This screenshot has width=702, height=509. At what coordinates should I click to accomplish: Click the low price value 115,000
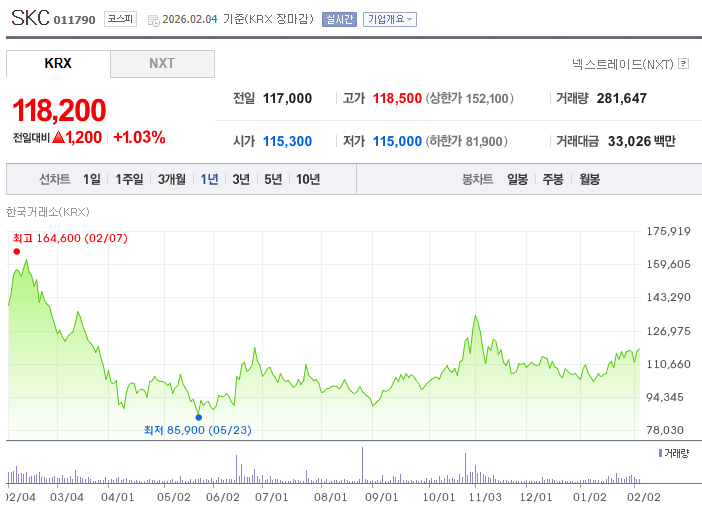(x=397, y=141)
